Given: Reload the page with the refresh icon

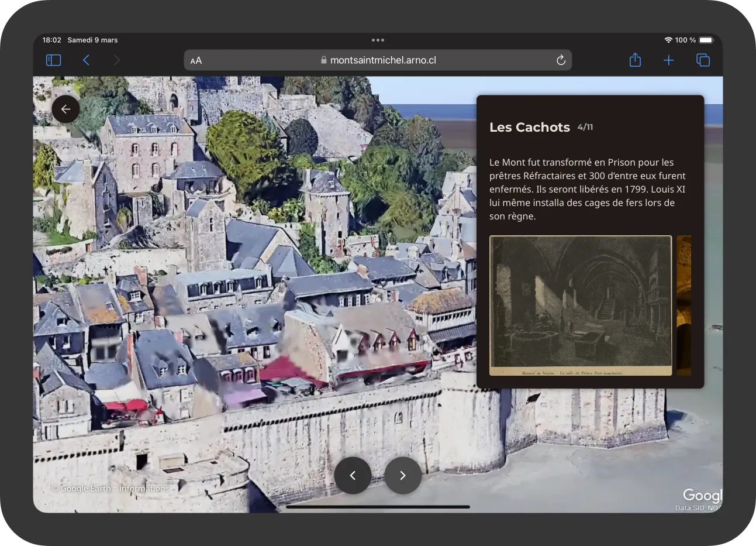Looking at the screenshot, I should (561, 60).
